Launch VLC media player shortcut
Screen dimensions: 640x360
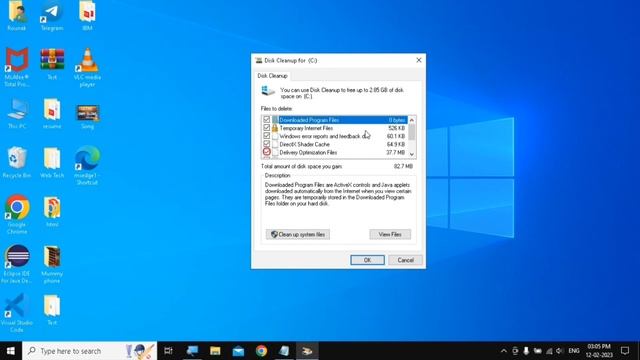click(87, 67)
